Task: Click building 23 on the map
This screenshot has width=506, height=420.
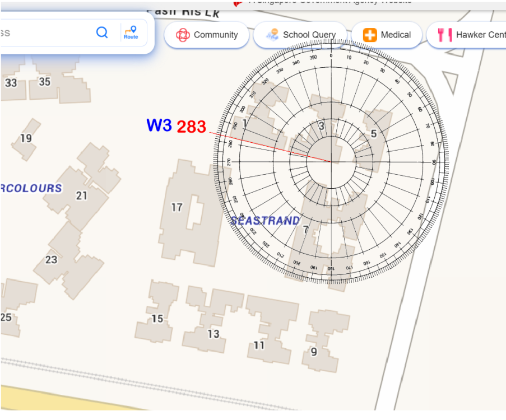Action: 51,260
